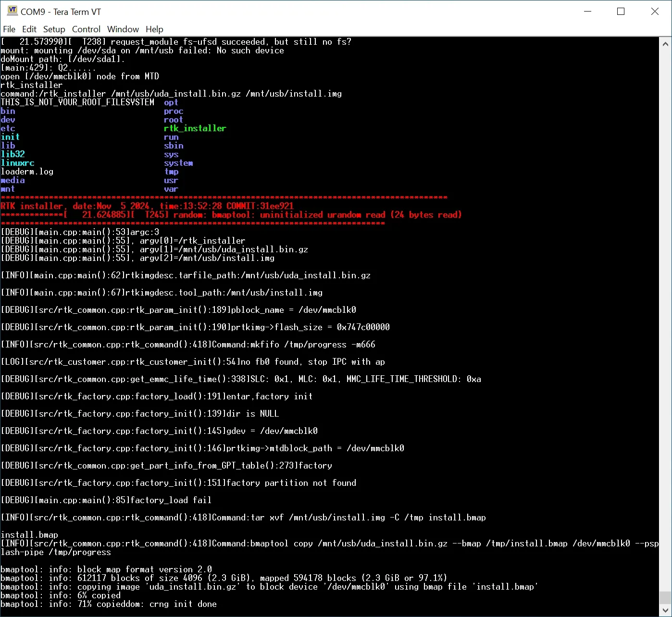Click the 'argv[0]=/rtk_installer' line
This screenshot has width=672, height=617.
coord(123,241)
